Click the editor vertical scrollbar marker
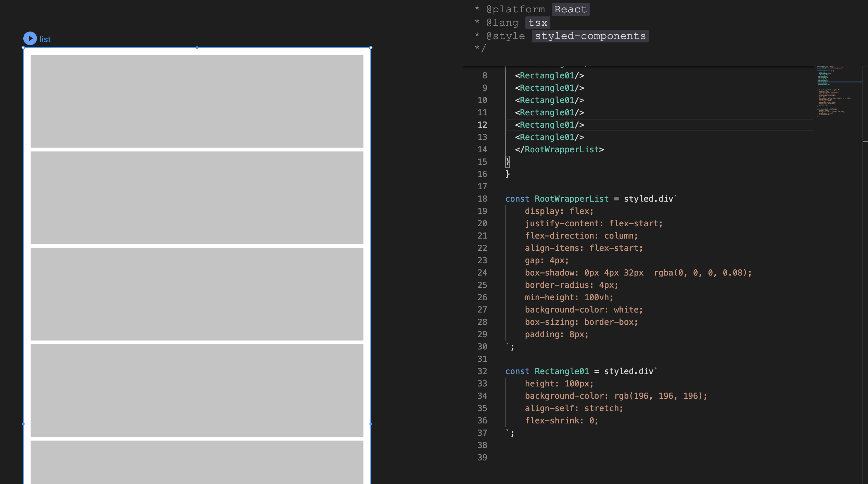Viewport: 868px width, 484px height. (865, 141)
